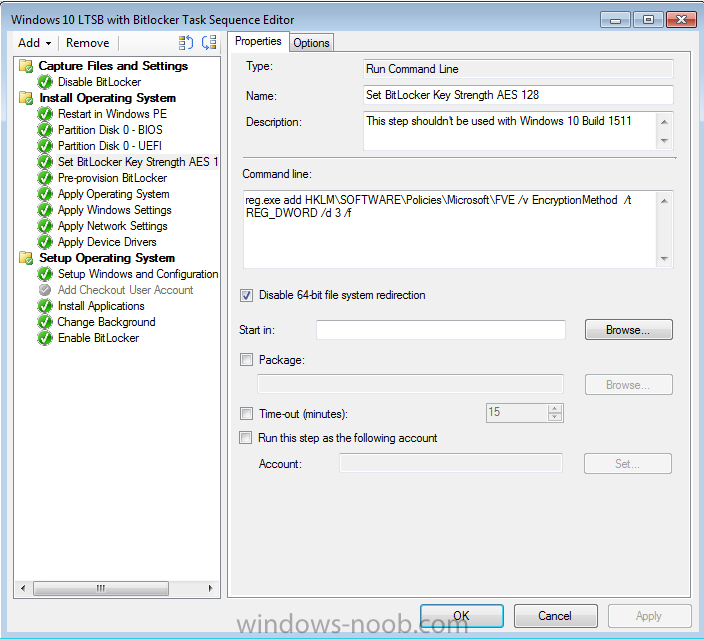Minimize the Task Sequence Editor window
Image resolution: width=704 pixels, height=639 pixels.
point(616,20)
